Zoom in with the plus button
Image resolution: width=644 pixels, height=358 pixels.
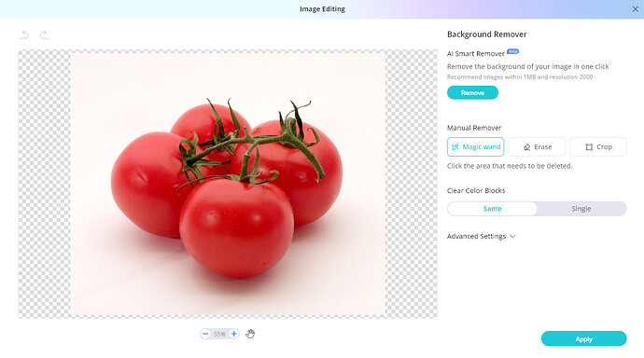pyautogui.click(x=233, y=334)
